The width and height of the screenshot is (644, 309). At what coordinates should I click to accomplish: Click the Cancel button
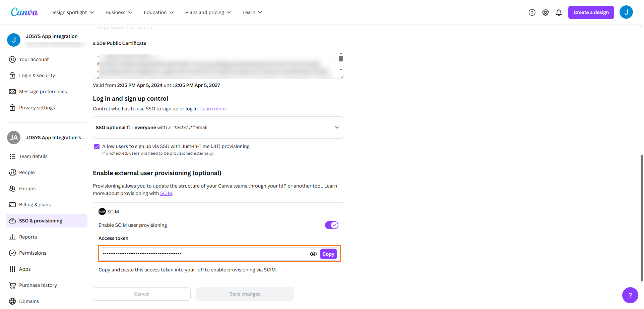tap(142, 294)
